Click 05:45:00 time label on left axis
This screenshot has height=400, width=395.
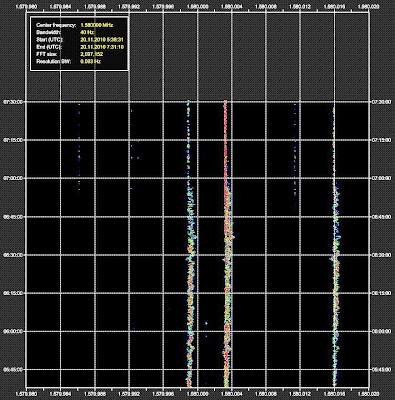pos(13,369)
